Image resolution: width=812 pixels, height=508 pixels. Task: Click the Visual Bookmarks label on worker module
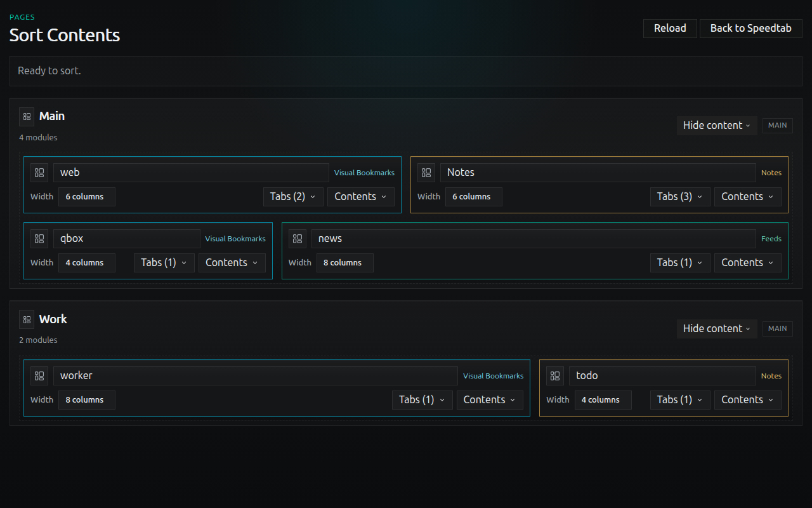pos(493,376)
